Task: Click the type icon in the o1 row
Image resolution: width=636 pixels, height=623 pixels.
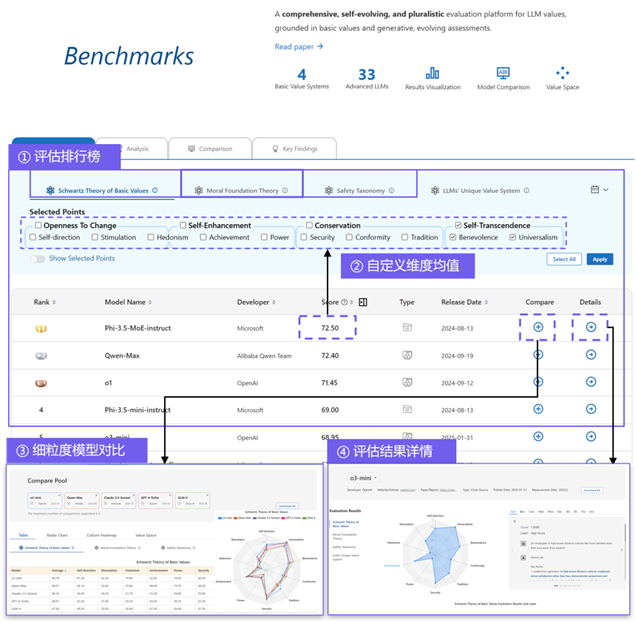Action: click(407, 382)
